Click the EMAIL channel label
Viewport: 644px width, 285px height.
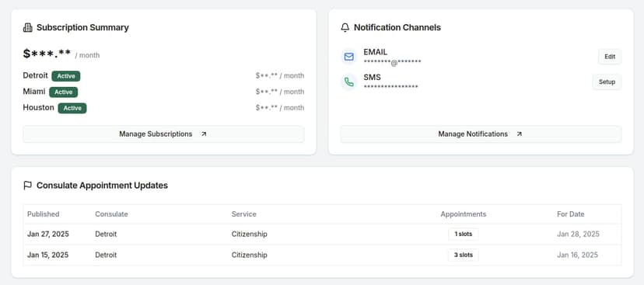click(376, 52)
